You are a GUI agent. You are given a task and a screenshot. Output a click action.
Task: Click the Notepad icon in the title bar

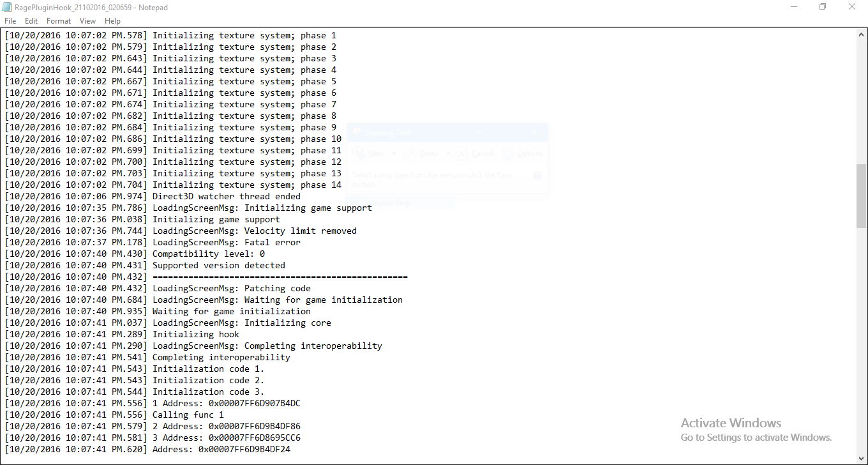(x=7, y=7)
